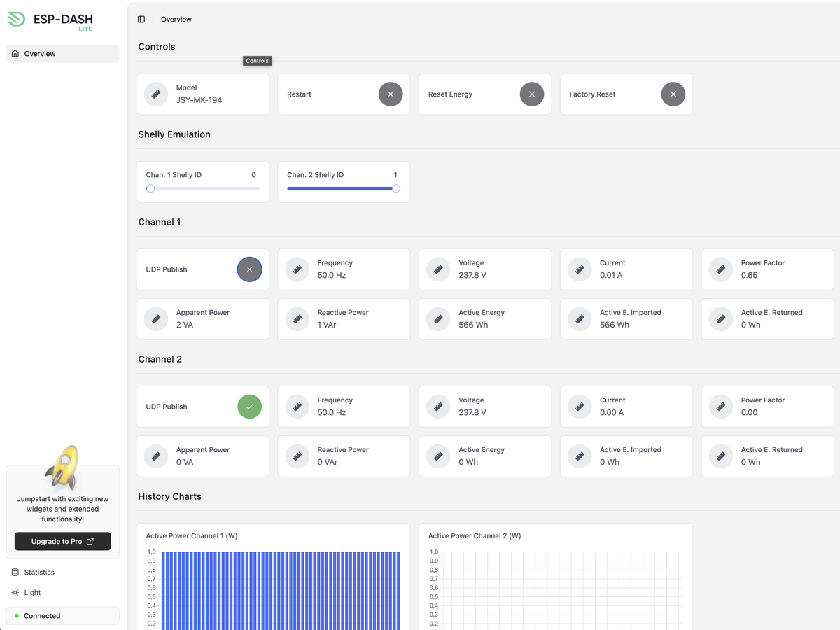840x630 pixels.
Task: Click Channel 2 Active E. Returned icon
Action: coord(721,456)
